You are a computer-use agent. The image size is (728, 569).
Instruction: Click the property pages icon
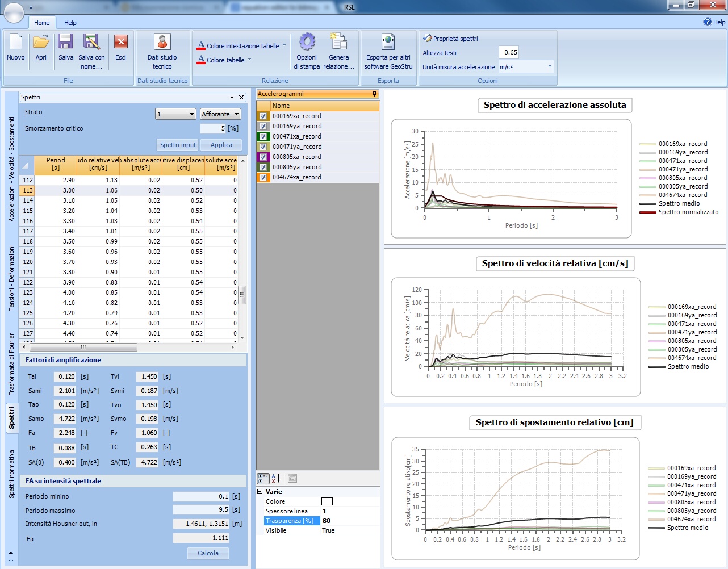click(x=292, y=479)
